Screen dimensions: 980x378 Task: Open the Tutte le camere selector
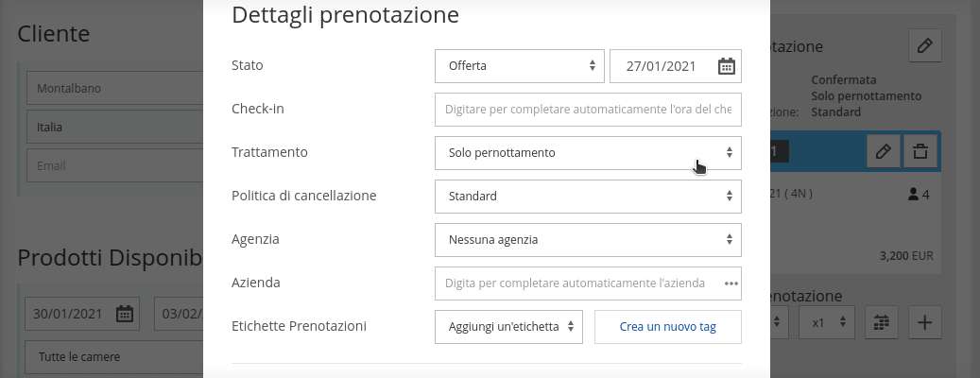(x=114, y=357)
